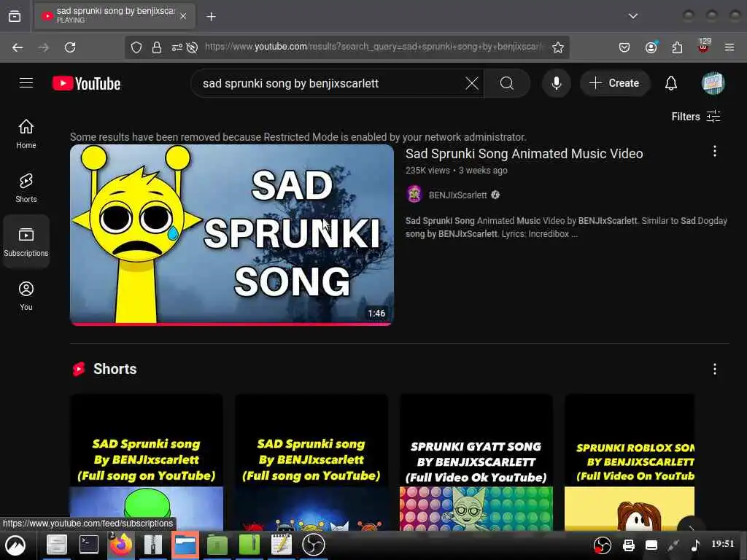This screenshot has width=747, height=560.
Task: Run the search with the magnifier button
Action: pyautogui.click(x=507, y=83)
